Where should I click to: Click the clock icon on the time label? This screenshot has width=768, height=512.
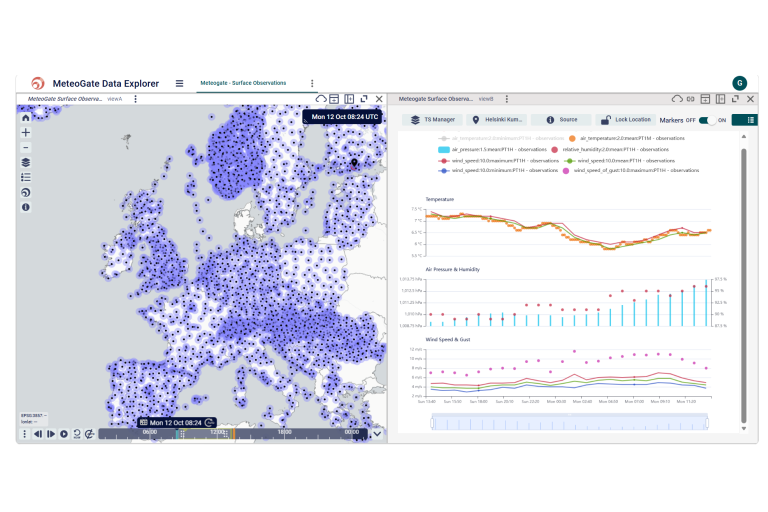tap(210, 422)
